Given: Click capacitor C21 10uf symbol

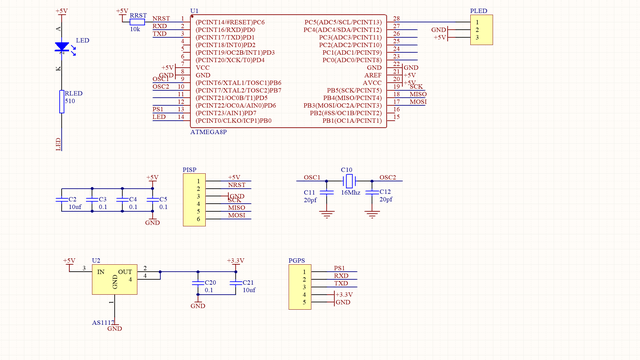Looking at the screenshot, I should 236,282.
